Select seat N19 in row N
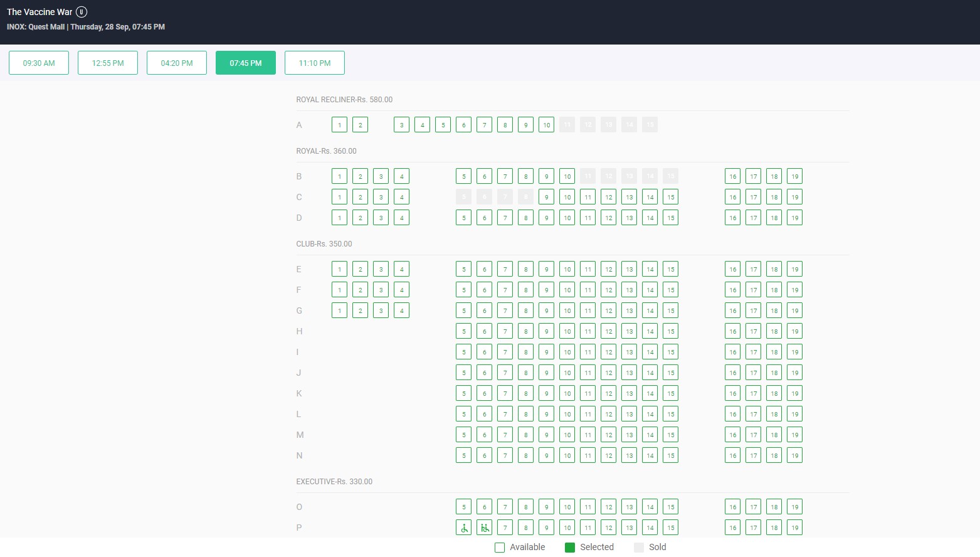The height and width of the screenshot is (557, 980). [x=794, y=455]
